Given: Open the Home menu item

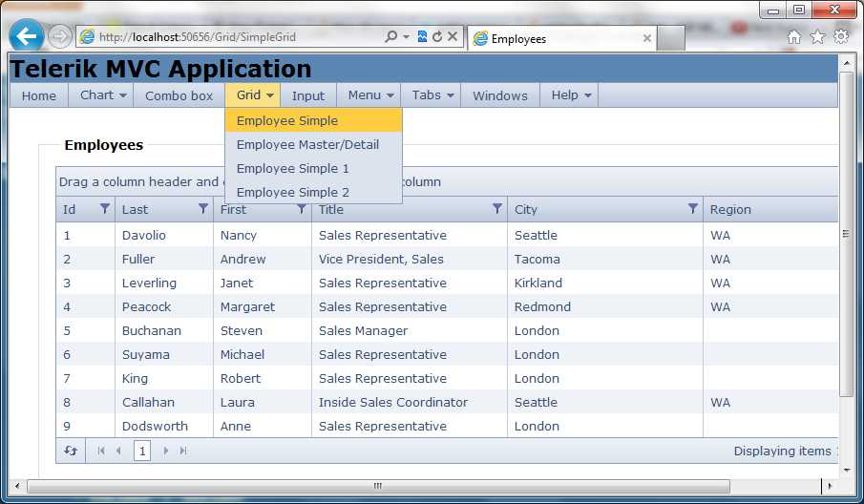Looking at the screenshot, I should [39, 95].
